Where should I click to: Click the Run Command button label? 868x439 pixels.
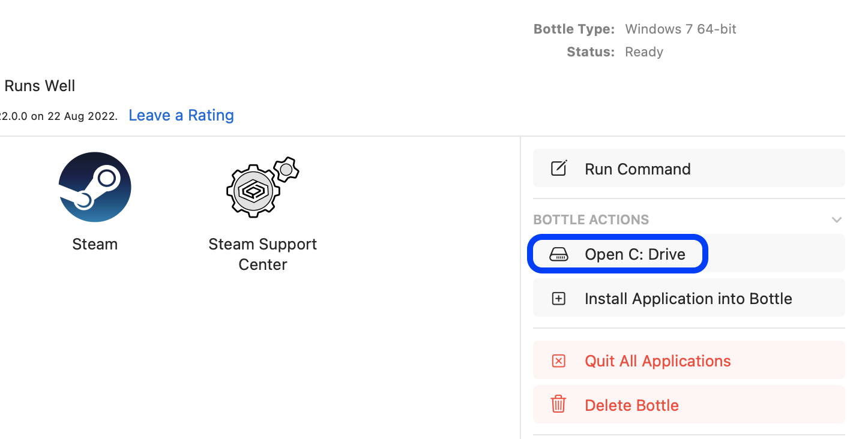coord(637,169)
